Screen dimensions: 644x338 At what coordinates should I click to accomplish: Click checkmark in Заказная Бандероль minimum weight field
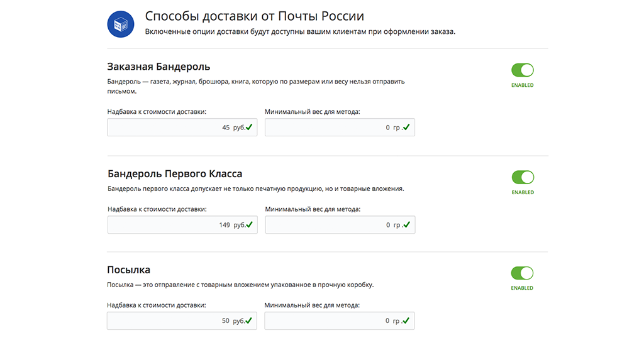(407, 127)
